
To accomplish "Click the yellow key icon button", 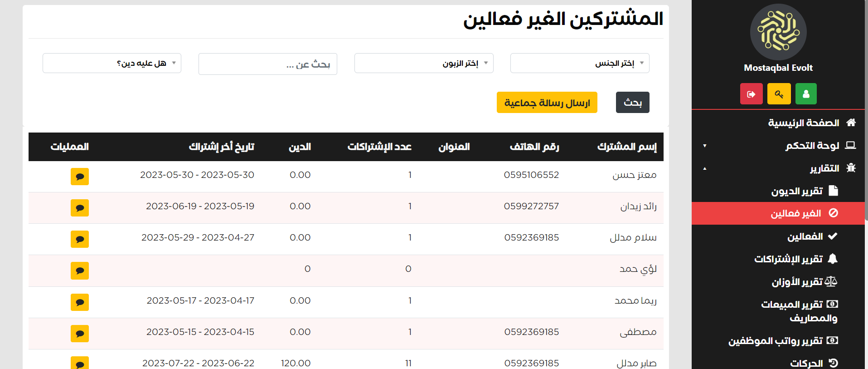I will tap(779, 94).
